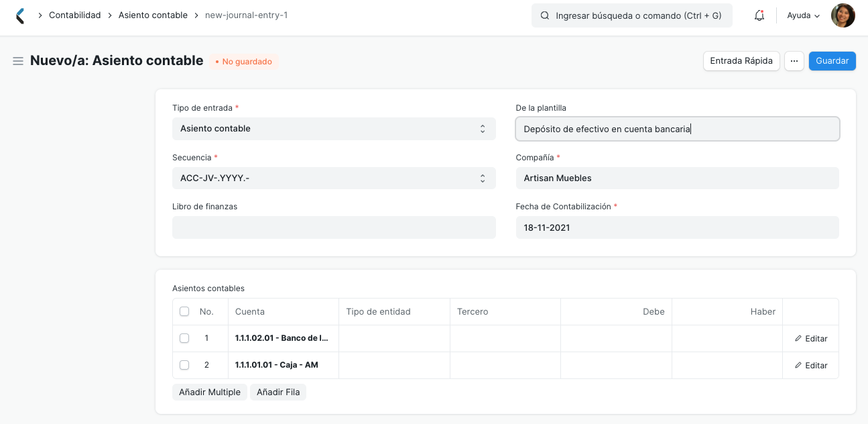Toggle the sidebar hamburger icon
The height and width of the screenshot is (424, 868).
tap(18, 61)
